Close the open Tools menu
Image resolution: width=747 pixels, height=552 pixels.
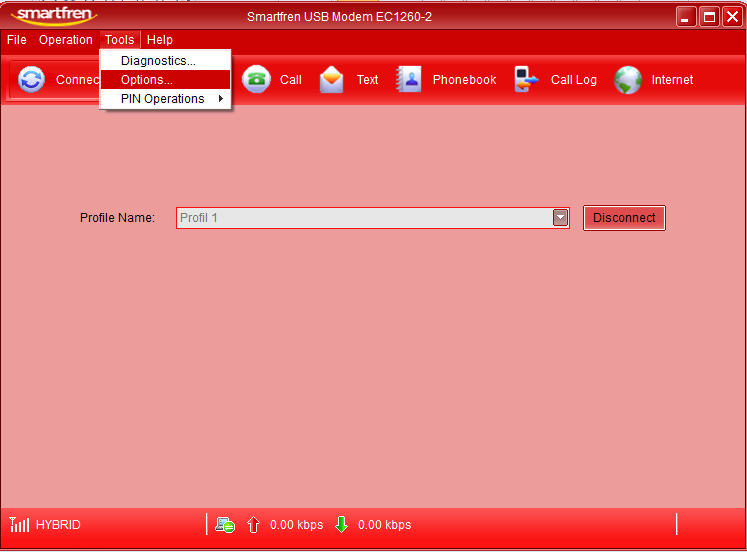coord(120,40)
